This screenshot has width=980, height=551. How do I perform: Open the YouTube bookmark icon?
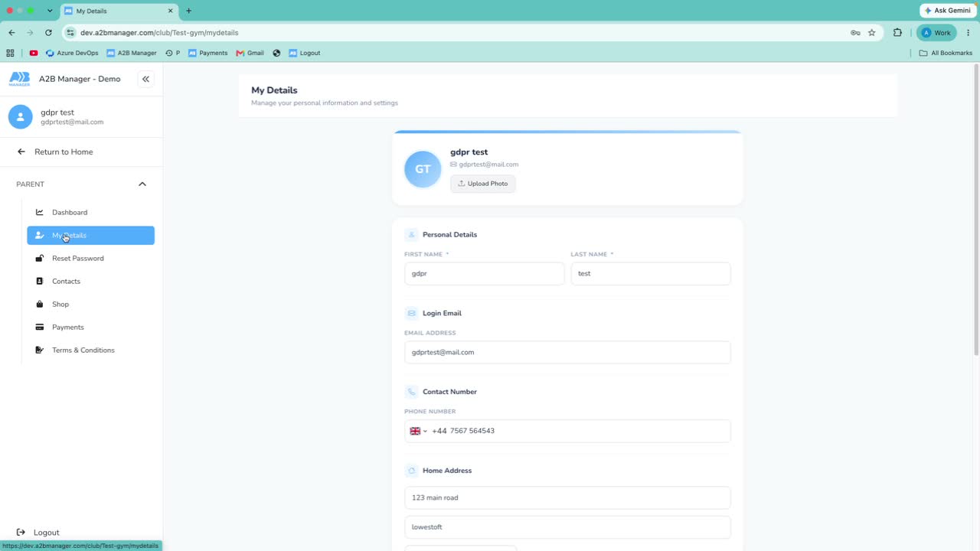[x=34, y=53]
